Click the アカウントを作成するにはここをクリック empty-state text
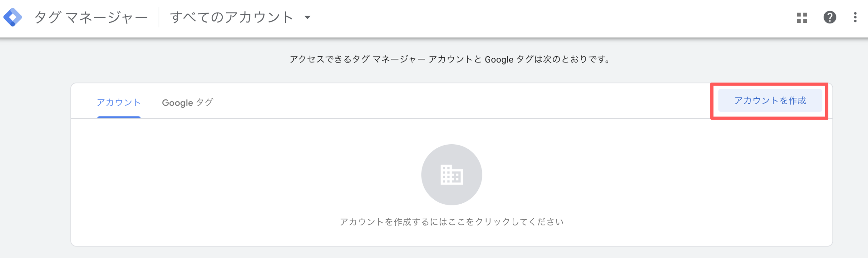 click(451, 222)
